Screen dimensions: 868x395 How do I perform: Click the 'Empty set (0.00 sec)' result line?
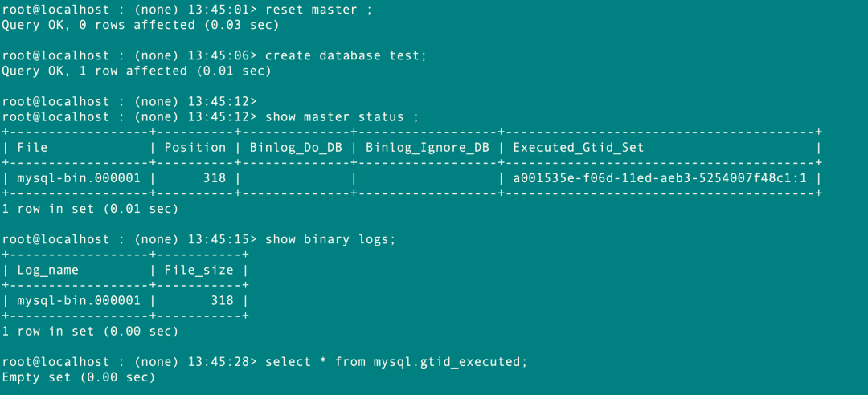click(79, 377)
